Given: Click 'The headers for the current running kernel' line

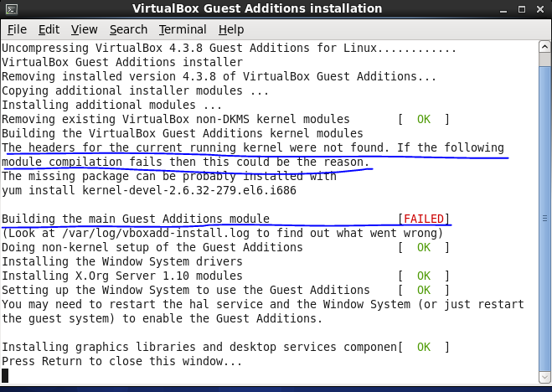Looking at the screenshot, I should 253,147.
